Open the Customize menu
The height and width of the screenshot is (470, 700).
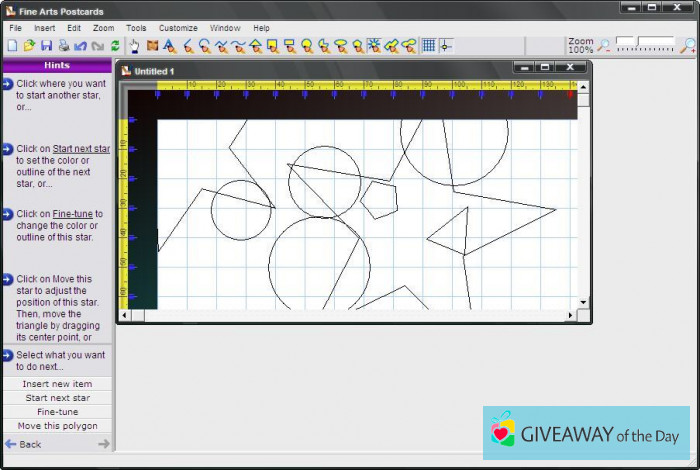coord(178,28)
